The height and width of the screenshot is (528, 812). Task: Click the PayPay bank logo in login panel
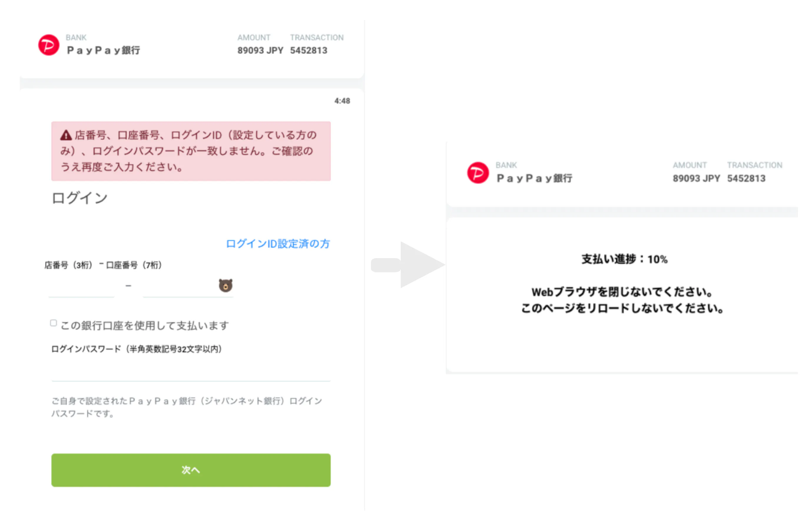(x=49, y=45)
